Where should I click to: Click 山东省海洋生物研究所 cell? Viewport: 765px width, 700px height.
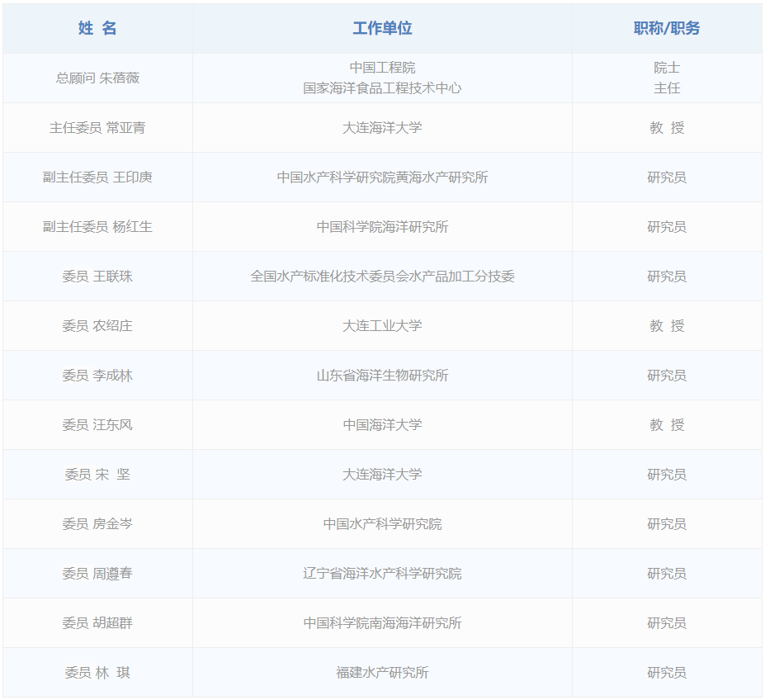point(382,375)
